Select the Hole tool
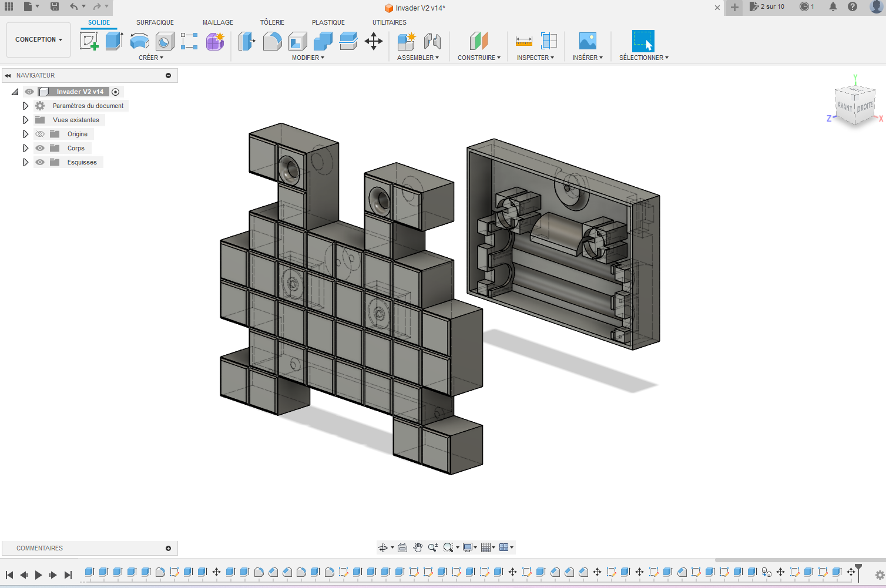 pos(165,41)
